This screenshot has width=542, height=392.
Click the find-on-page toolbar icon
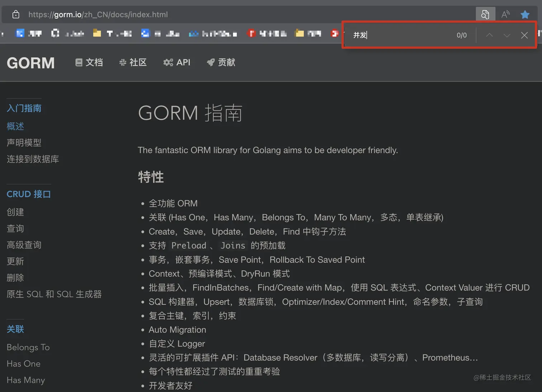pyautogui.click(x=485, y=15)
